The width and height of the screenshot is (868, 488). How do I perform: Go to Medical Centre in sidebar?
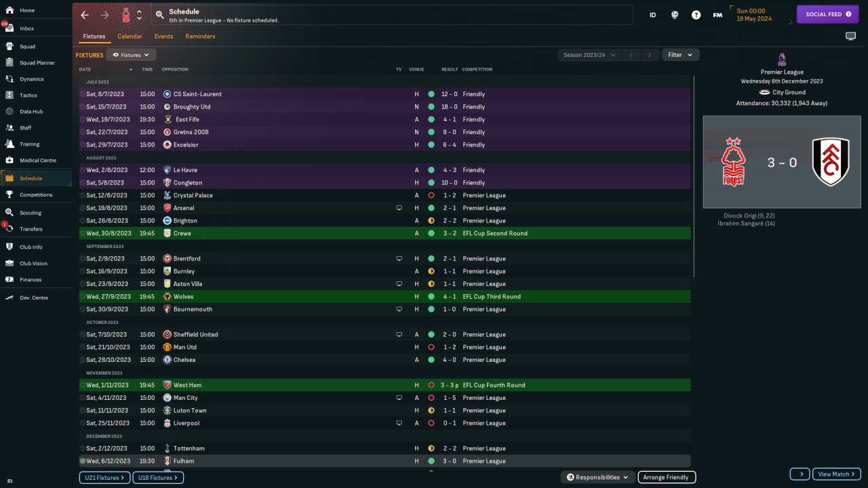coord(37,161)
